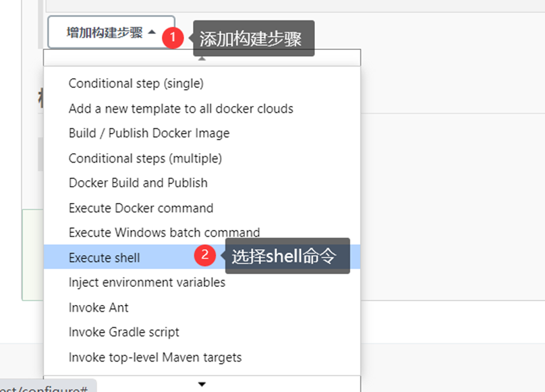Pick Inject environment variables entry
The width and height of the screenshot is (545, 392).
pos(147,283)
